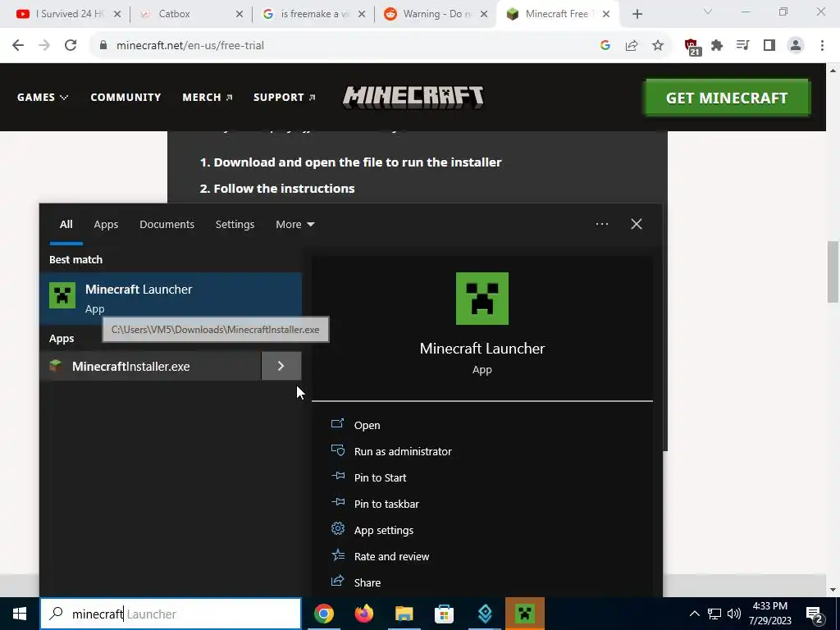Click Pin to Start
This screenshot has width=840, height=630.
point(380,477)
